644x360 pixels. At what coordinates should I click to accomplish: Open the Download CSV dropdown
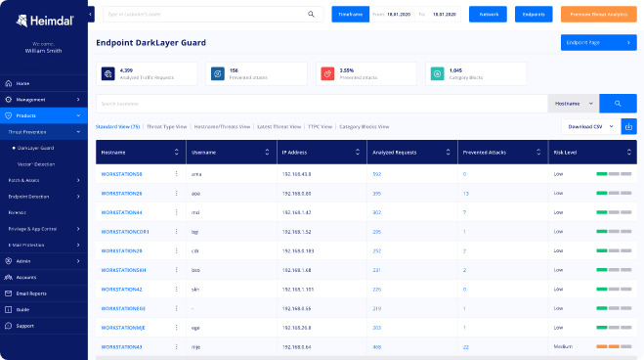pyautogui.click(x=591, y=126)
